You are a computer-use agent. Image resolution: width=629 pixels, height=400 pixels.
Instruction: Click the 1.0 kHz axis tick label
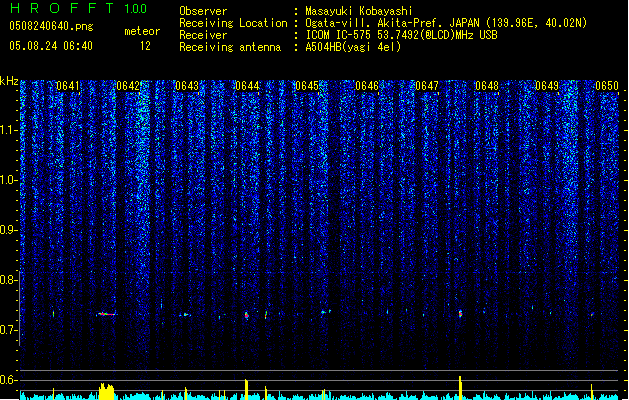[8, 180]
